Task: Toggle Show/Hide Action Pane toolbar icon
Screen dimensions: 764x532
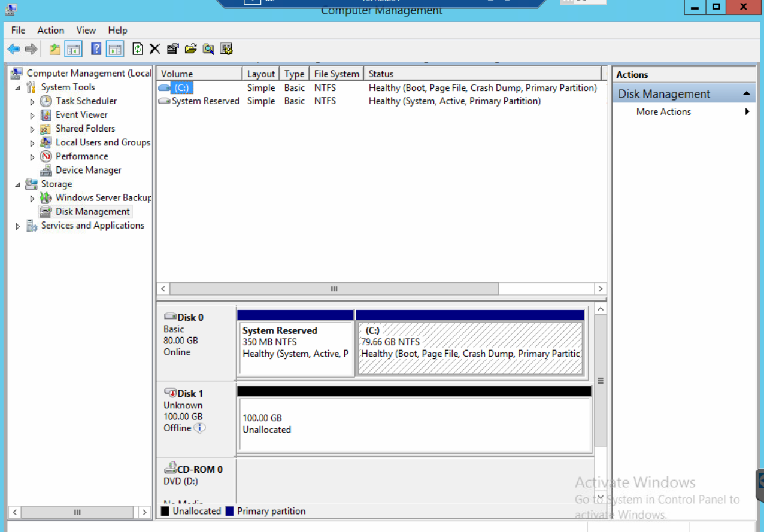Action: [x=115, y=49]
